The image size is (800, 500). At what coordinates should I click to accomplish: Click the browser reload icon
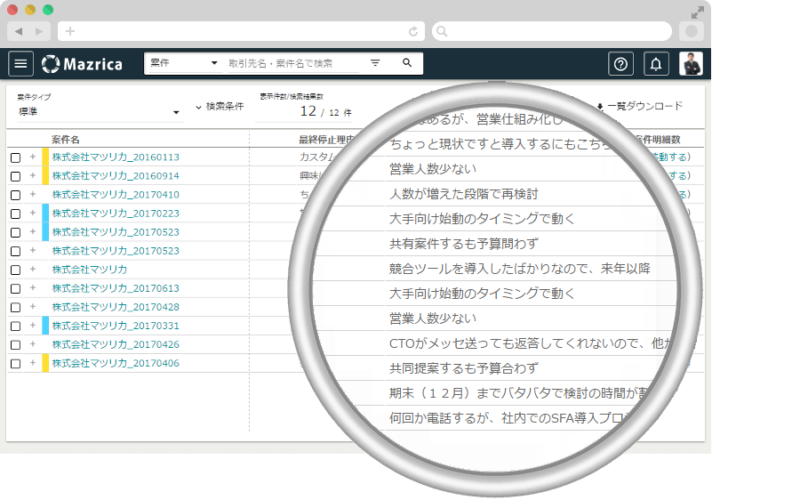point(413,32)
